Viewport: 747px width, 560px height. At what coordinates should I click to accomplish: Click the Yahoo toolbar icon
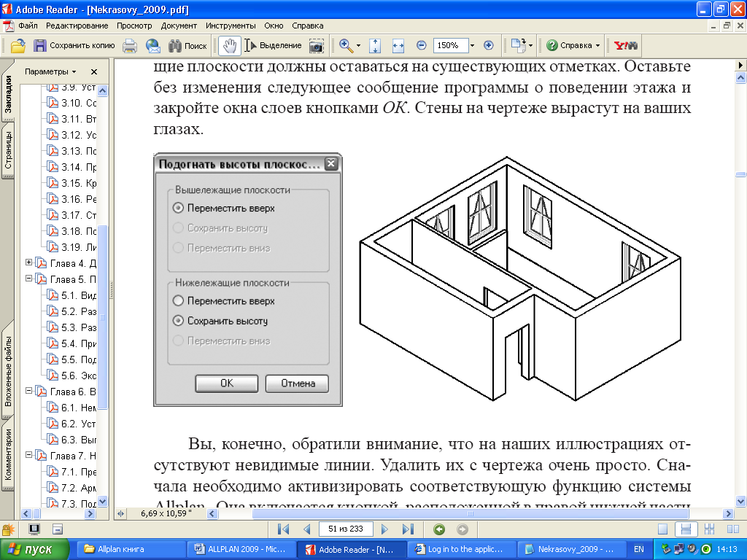pyautogui.click(x=626, y=46)
